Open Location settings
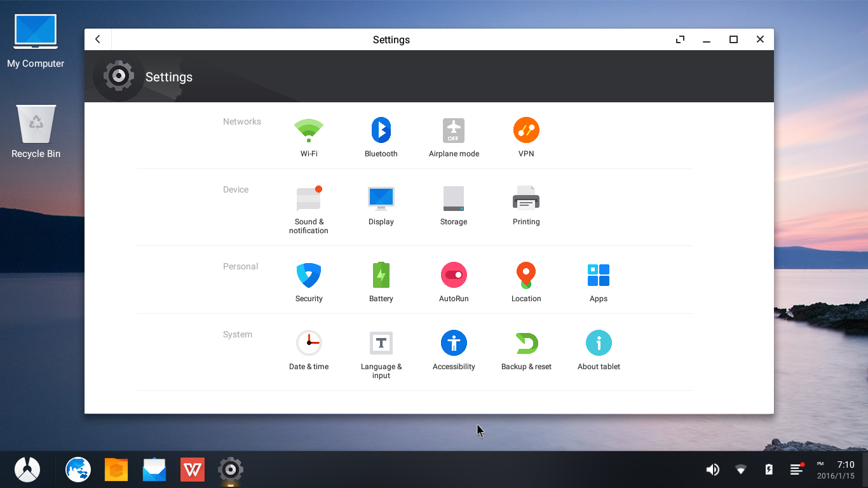This screenshot has height=488, width=868. (526, 280)
